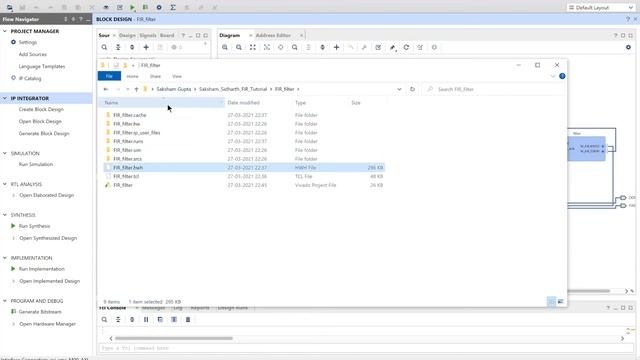
Task: Open Hardware Manager in Flow Navigator
Action: tap(47, 324)
